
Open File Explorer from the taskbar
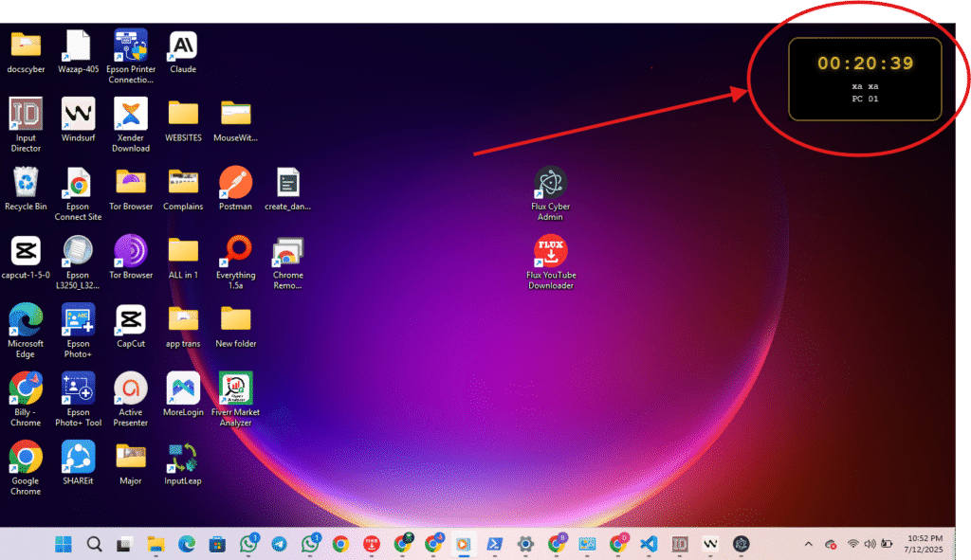(156, 545)
